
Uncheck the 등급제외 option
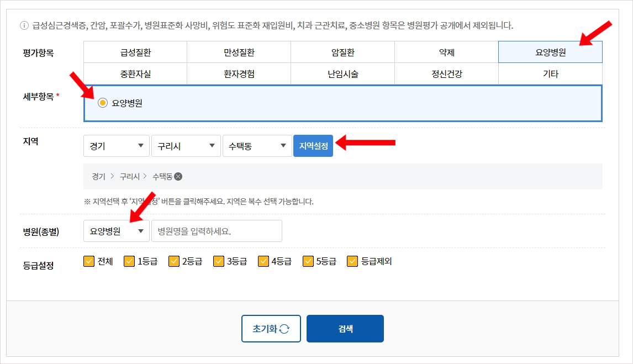(x=352, y=261)
